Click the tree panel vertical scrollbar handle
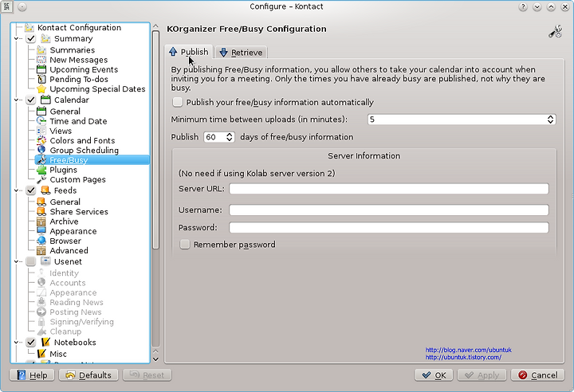574x392 pixels. (155, 139)
